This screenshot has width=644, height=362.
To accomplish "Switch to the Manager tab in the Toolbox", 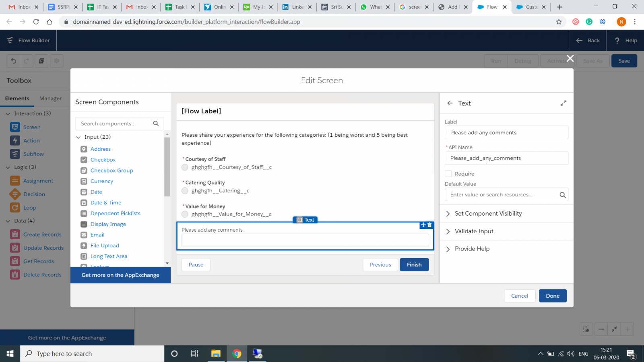I will (50, 99).
